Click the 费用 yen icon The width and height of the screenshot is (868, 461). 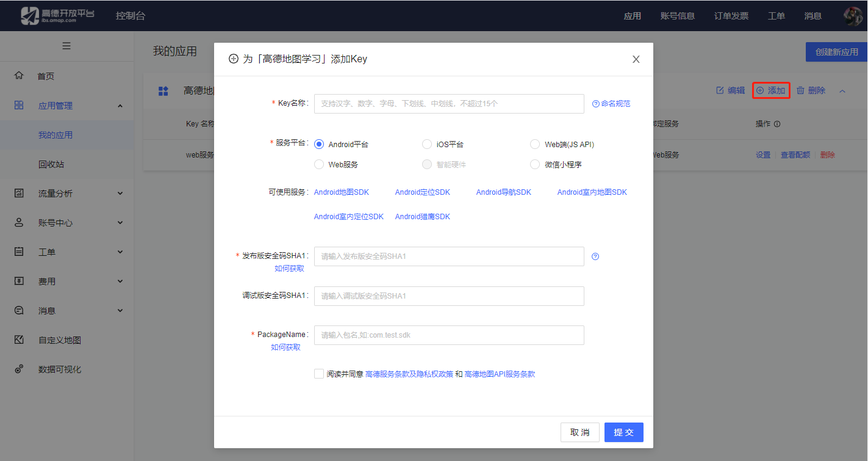(19, 281)
